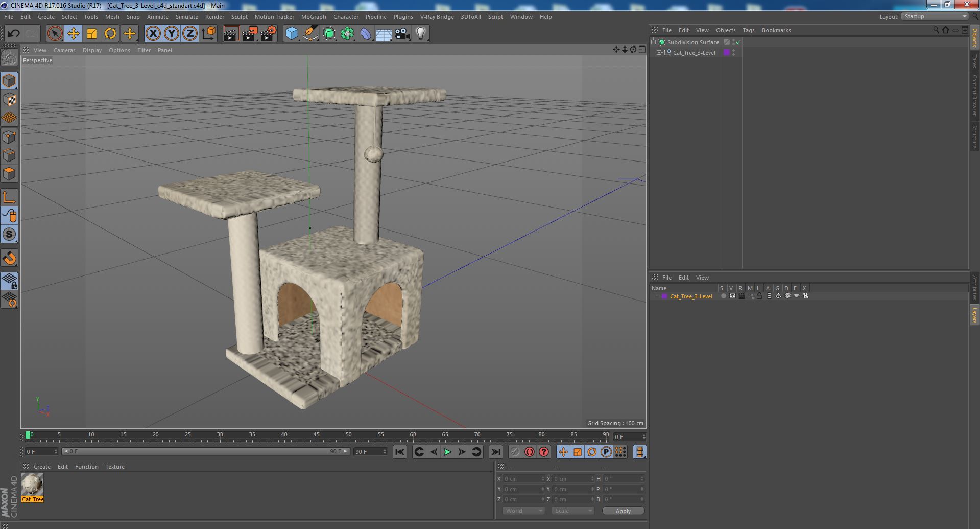
Task: Toggle Subdivision Surface green enable checkmark
Action: click(x=738, y=42)
